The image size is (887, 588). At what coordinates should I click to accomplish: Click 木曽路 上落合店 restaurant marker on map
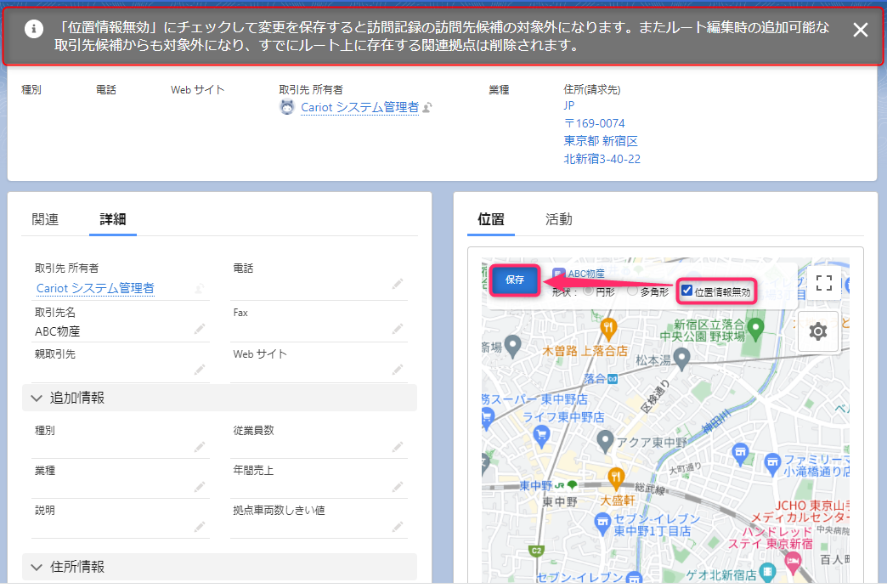608,328
